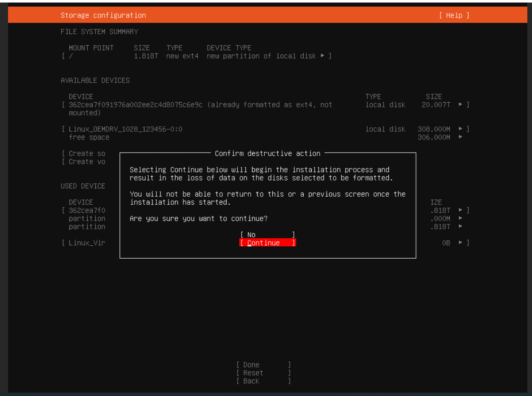This screenshot has height=396, width=532.
Task: Expand the 0B Linux_Vir device arrow
Action: point(460,243)
